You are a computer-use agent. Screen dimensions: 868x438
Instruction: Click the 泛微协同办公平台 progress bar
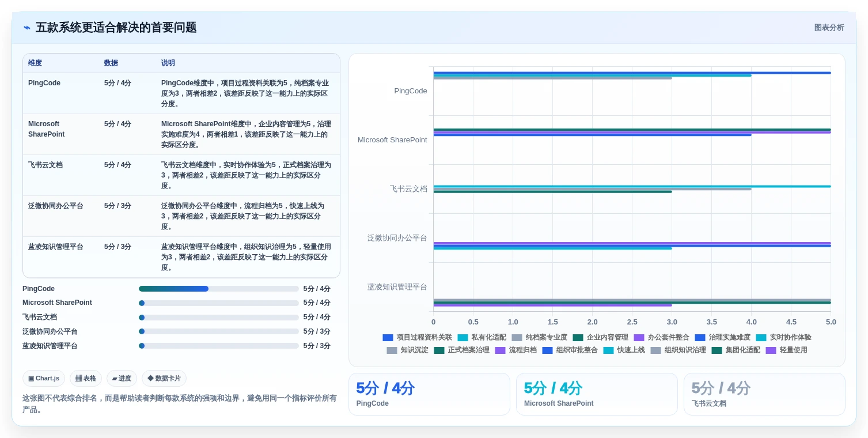[219, 331]
